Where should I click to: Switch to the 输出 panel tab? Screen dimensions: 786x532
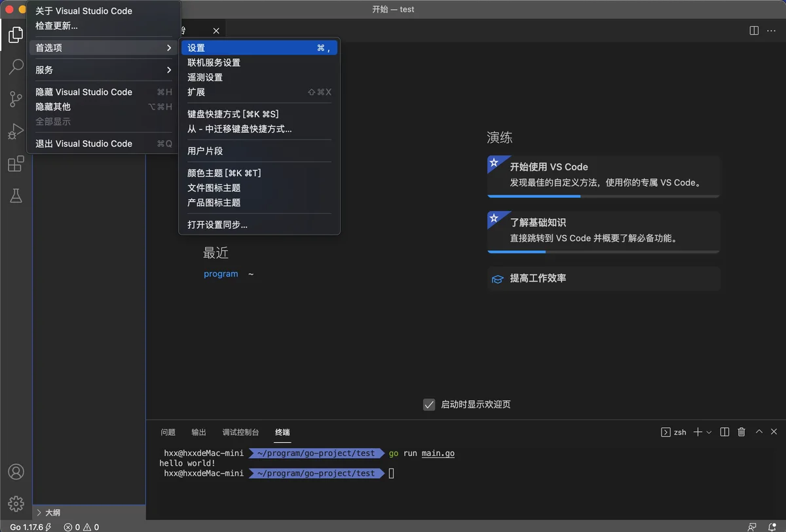point(198,432)
